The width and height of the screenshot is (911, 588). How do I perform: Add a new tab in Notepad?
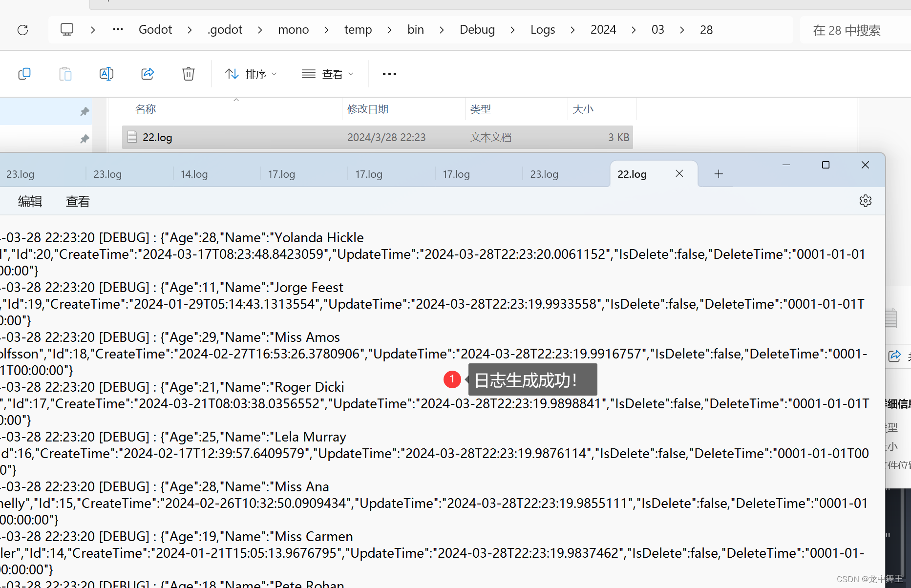pyautogui.click(x=719, y=174)
